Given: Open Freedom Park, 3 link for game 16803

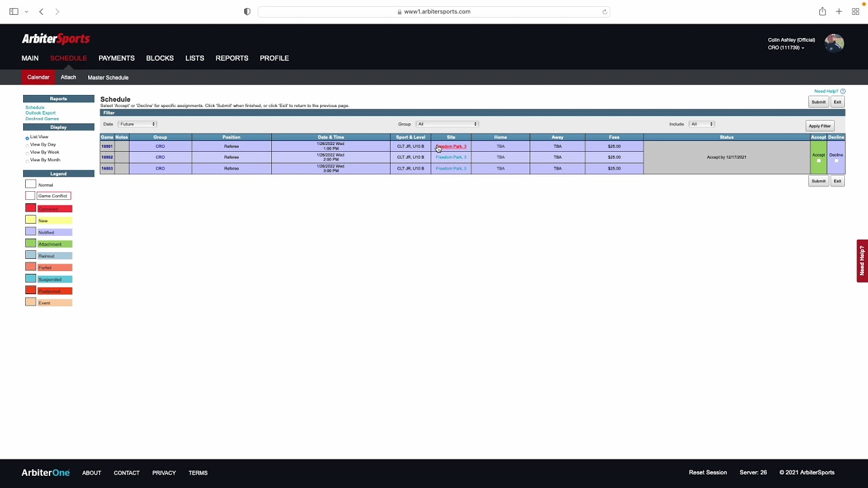Looking at the screenshot, I should coord(451,168).
